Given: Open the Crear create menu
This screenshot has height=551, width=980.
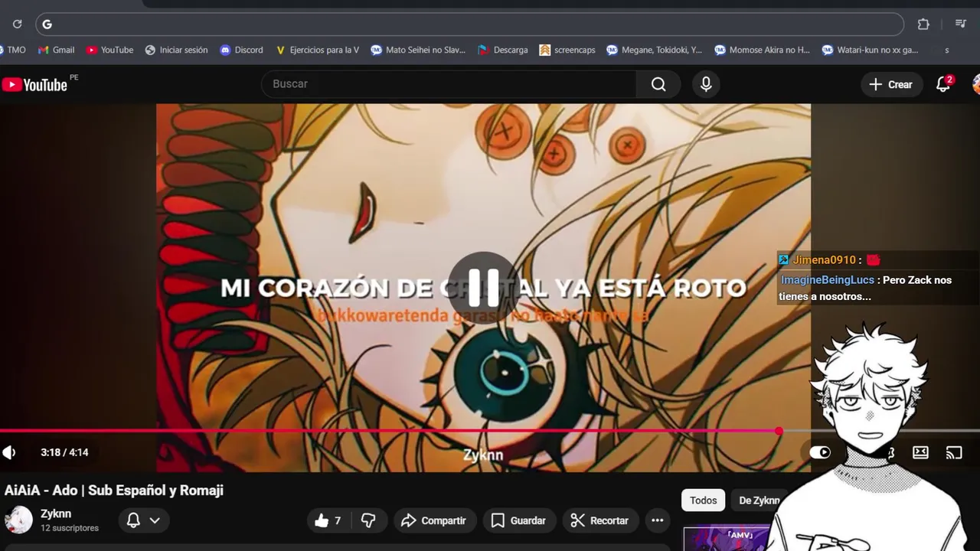Looking at the screenshot, I should [x=891, y=84].
